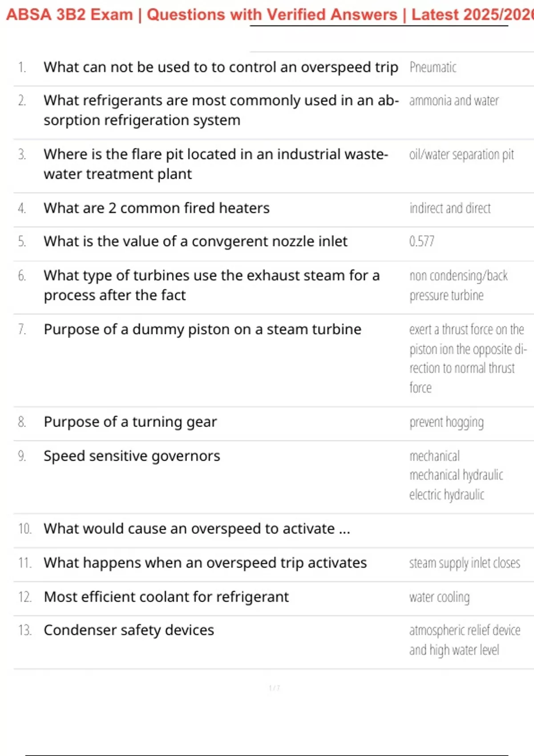Click the 'steam supply inlet closes' answer
This screenshot has height=756, width=534.
click(465, 563)
